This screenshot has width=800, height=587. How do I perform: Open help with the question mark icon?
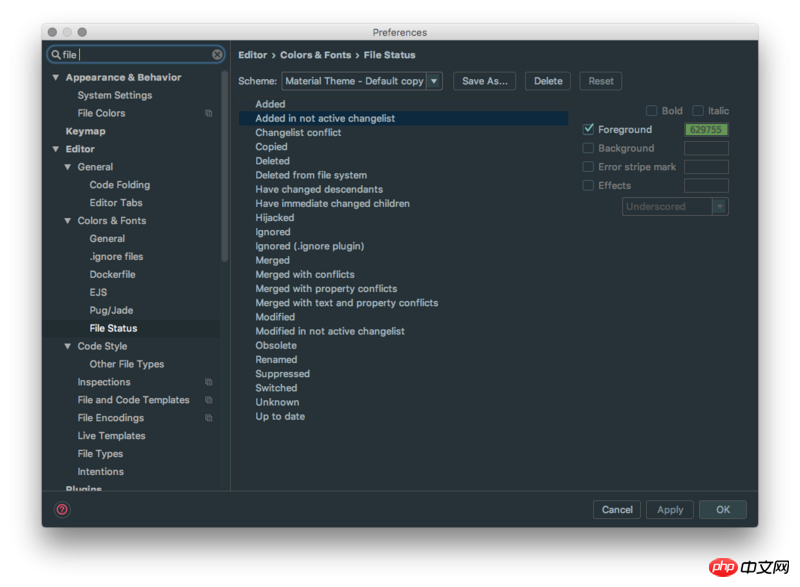point(62,510)
